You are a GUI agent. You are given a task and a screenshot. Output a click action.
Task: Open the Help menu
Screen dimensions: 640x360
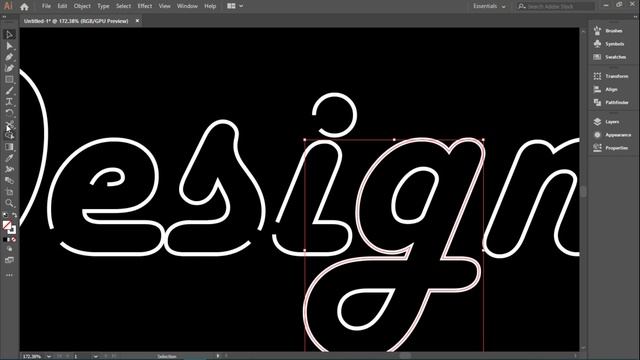click(210, 6)
